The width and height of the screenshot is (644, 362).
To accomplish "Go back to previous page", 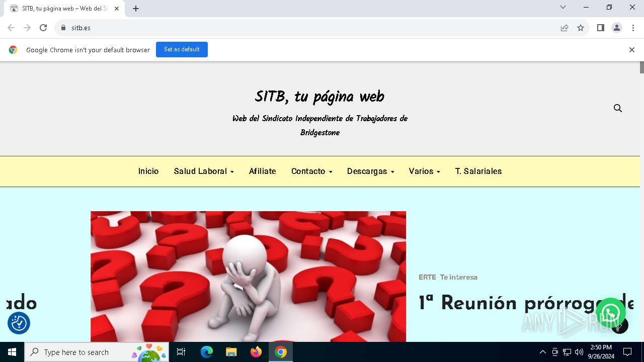I will coord(11,28).
